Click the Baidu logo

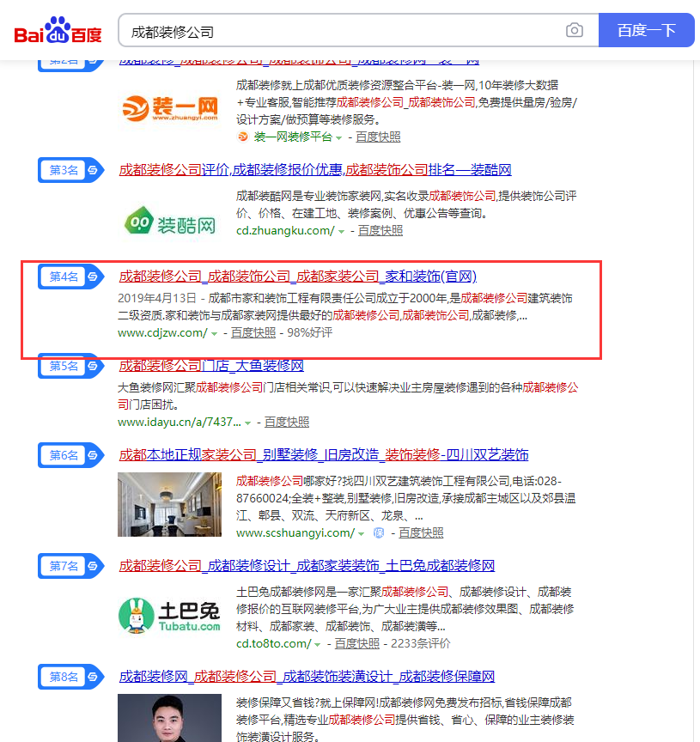pos(58,32)
